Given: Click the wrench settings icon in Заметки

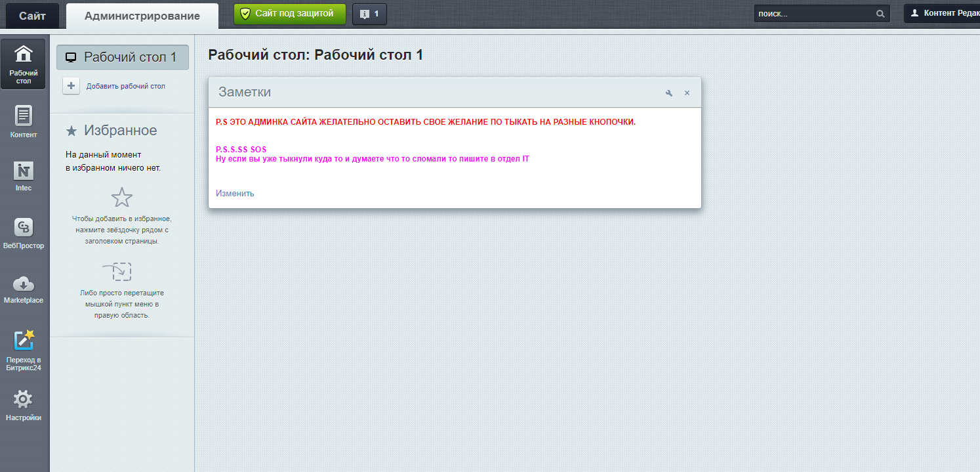Looking at the screenshot, I should 669,93.
